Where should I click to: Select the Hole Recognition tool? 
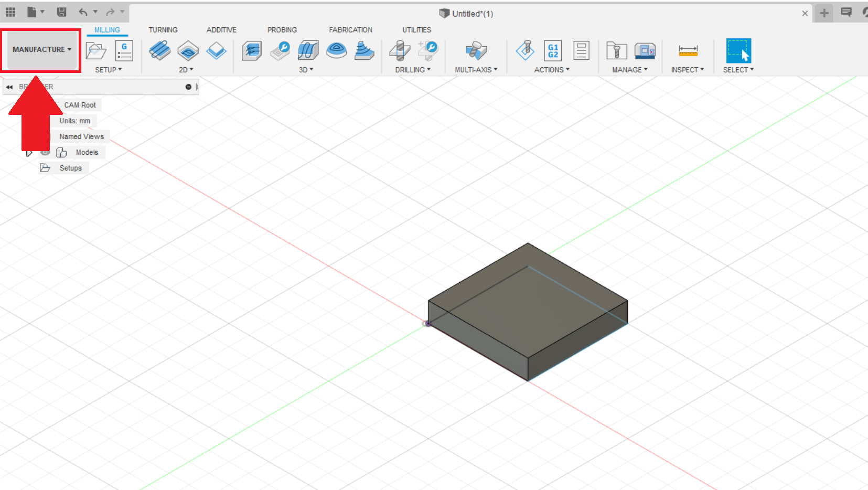(x=428, y=51)
